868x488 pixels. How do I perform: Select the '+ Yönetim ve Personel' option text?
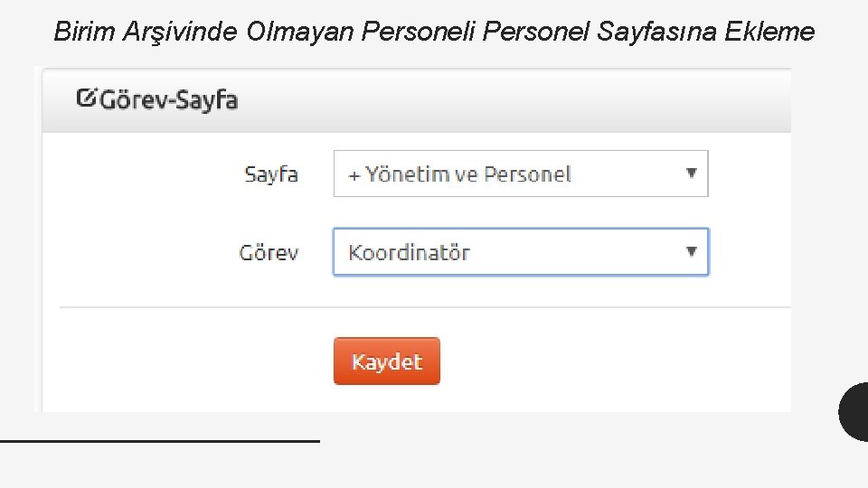tap(459, 174)
